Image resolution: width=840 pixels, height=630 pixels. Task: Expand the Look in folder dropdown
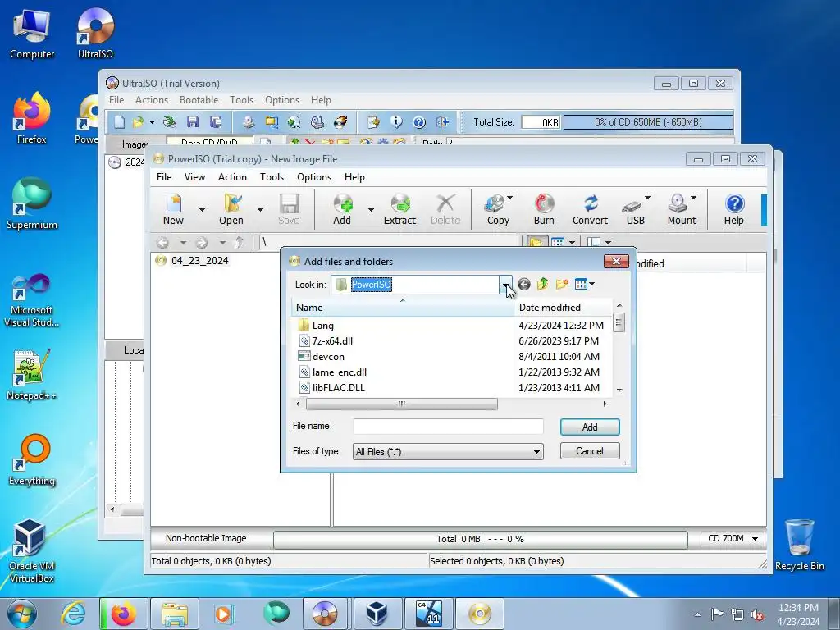(505, 285)
